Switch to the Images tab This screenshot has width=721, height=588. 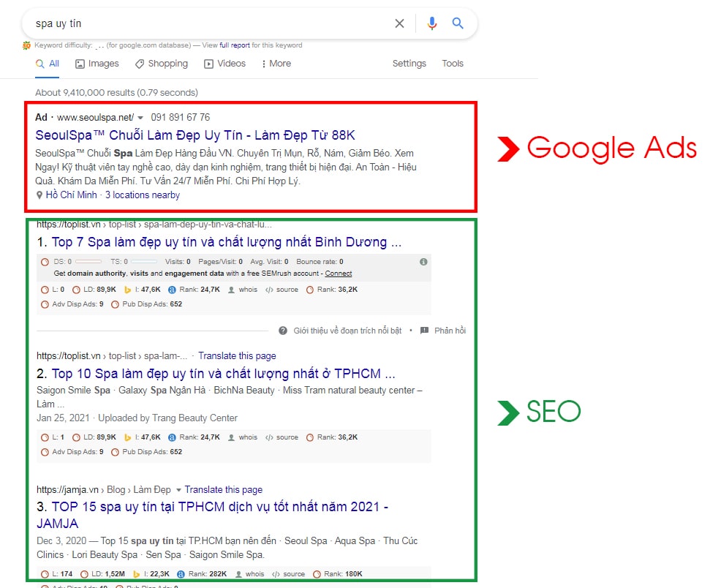pyautogui.click(x=97, y=64)
